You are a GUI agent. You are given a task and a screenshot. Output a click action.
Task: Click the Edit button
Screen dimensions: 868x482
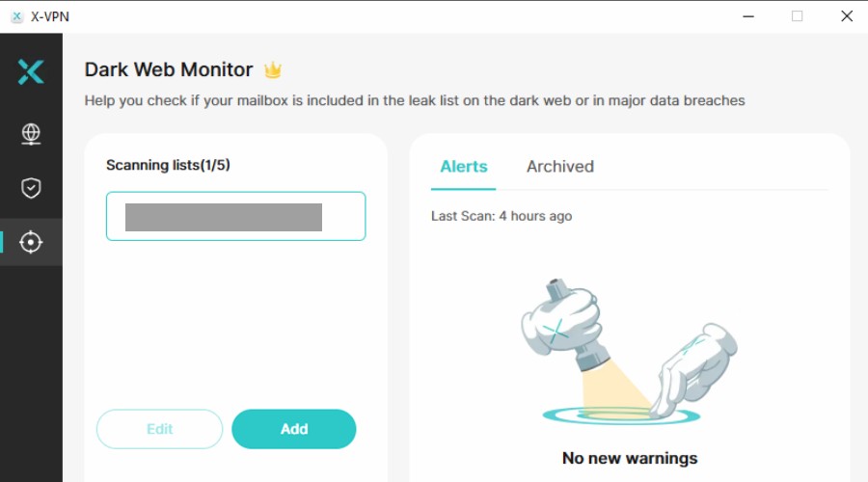coord(159,429)
